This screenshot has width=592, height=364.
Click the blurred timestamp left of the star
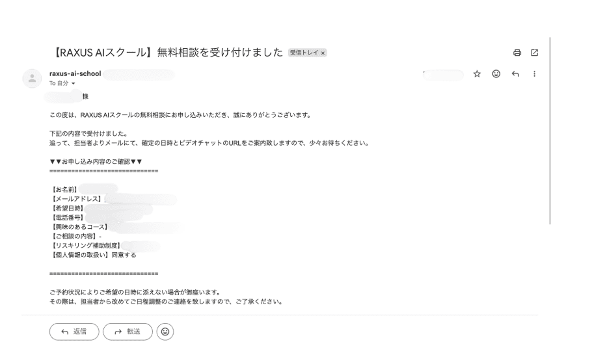(442, 74)
